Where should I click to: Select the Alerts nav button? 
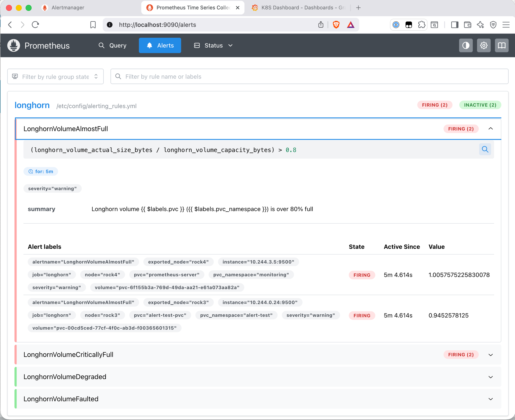(x=160, y=46)
